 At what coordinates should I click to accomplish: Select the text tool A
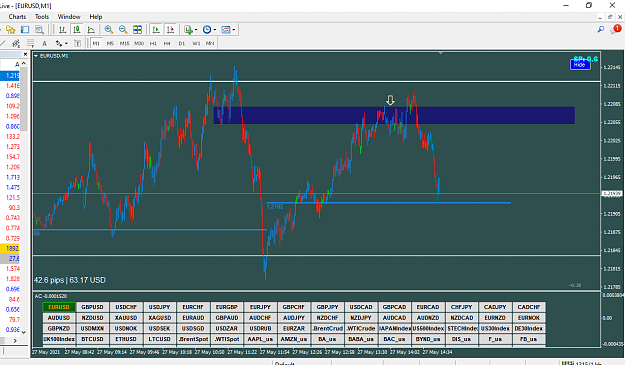[44, 43]
